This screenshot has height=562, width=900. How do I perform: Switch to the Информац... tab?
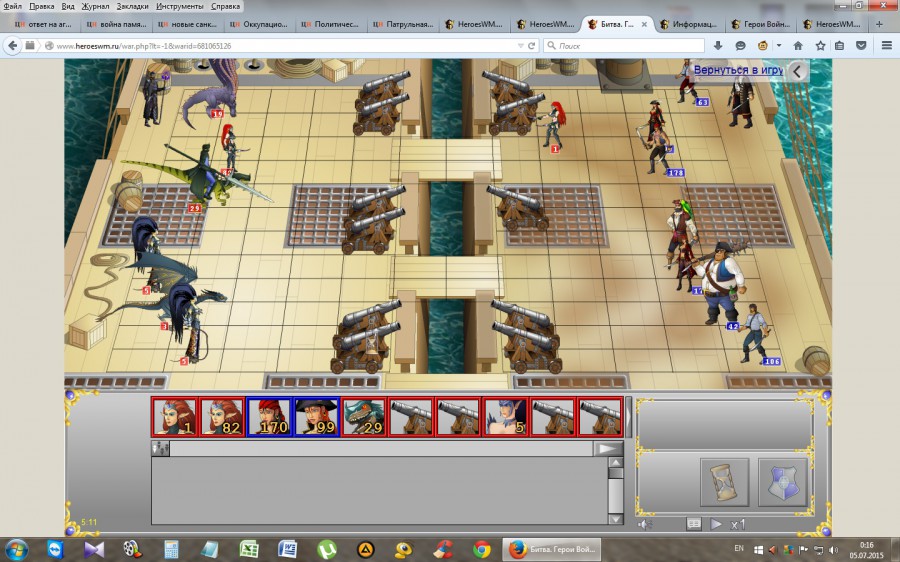pos(689,24)
